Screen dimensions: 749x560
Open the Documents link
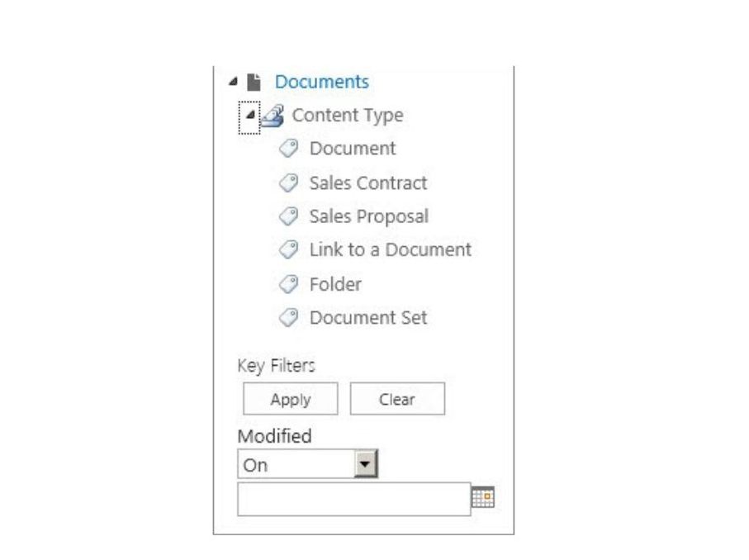click(x=322, y=82)
